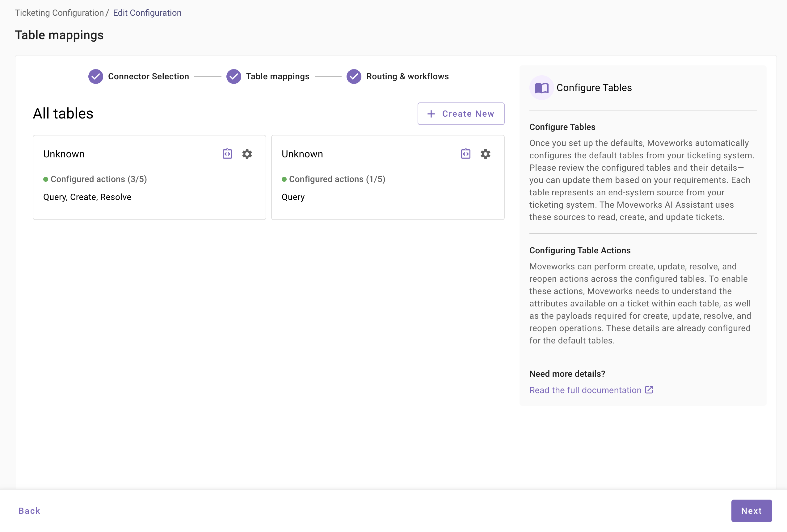787x532 pixels.
Task: Open settings gear of second Unknown table
Action: [485, 154]
